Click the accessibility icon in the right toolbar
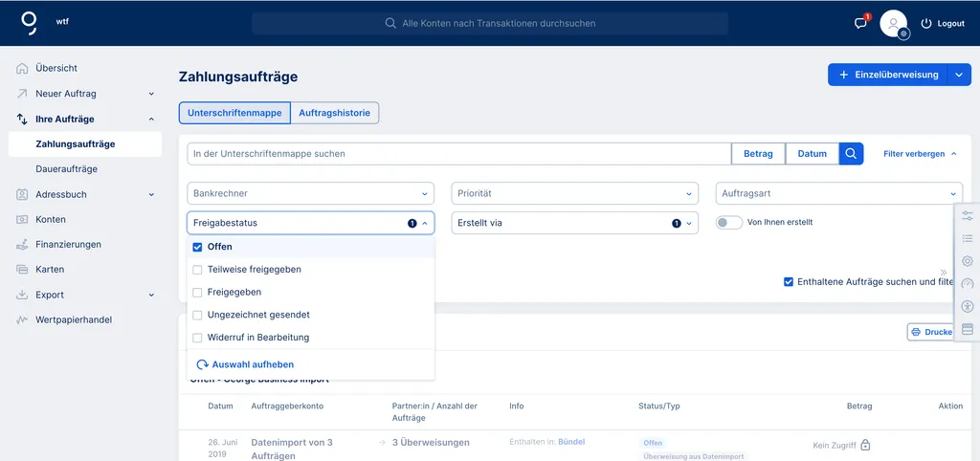 point(968,306)
